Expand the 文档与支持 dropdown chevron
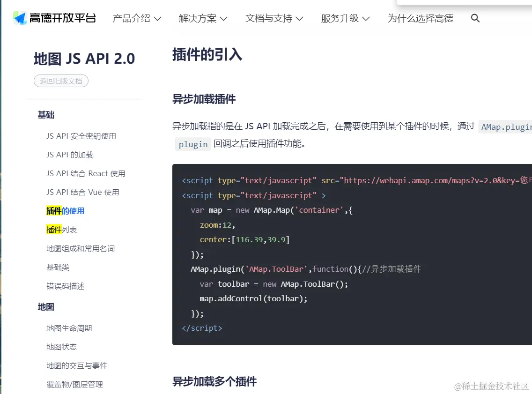532x394 pixels. [299, 19]
